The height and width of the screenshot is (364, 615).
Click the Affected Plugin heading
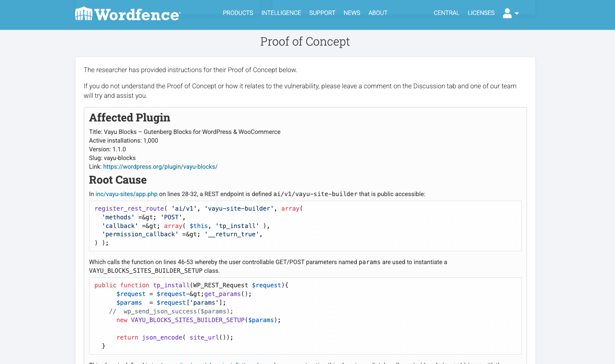pos(129,118)
